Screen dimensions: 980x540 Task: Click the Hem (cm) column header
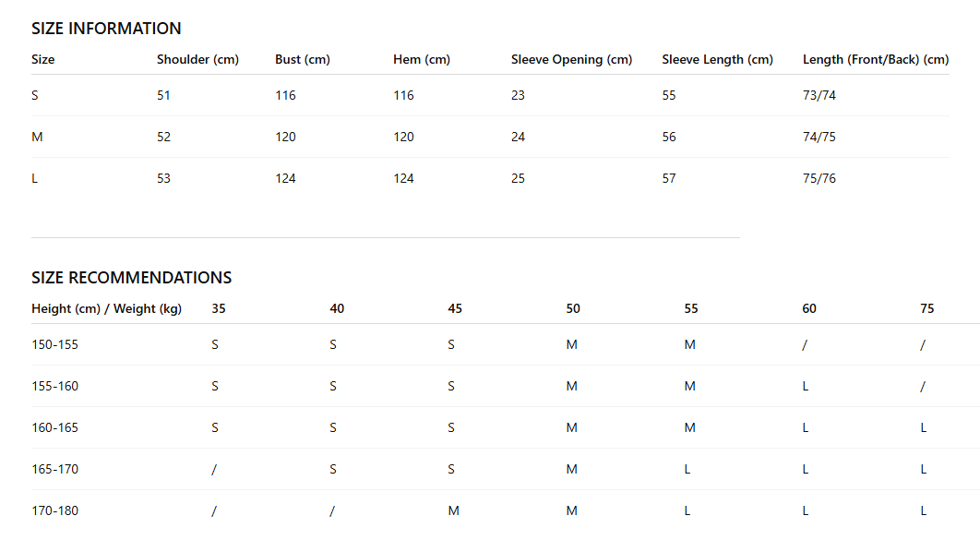pyautogui.click(x=421, y=59)
